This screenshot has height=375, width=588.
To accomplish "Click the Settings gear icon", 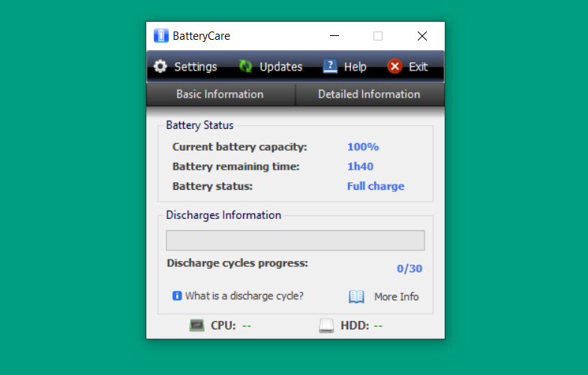I will 160,66.
